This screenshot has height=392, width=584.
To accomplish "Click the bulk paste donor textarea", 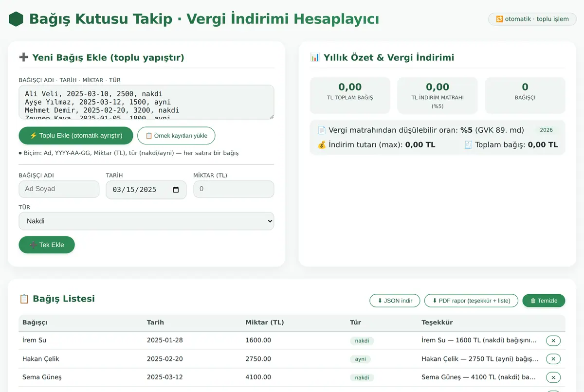I will coord(146,102).
